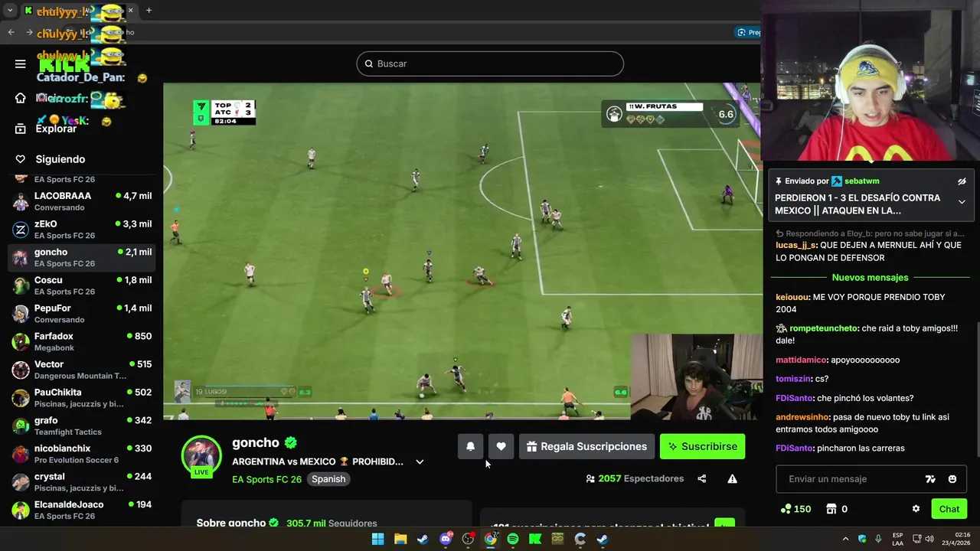Click the share icon next to Espectadores
The image size is (980, 551).
coord(701,479)
